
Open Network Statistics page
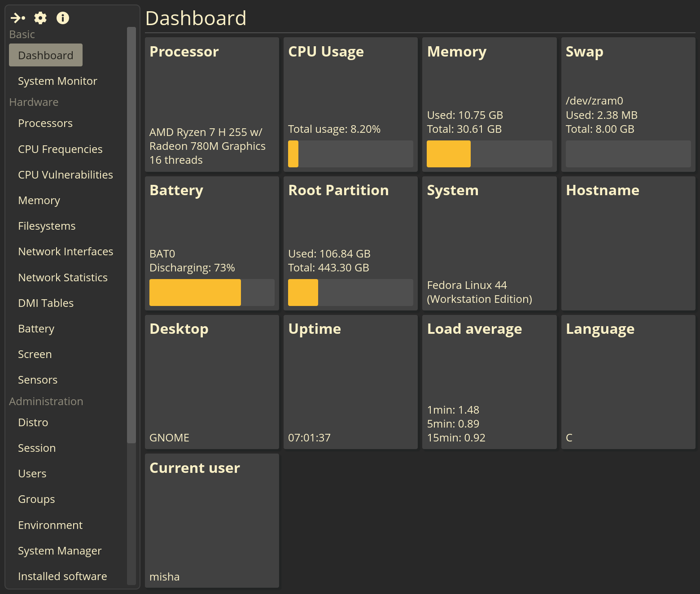63,277
